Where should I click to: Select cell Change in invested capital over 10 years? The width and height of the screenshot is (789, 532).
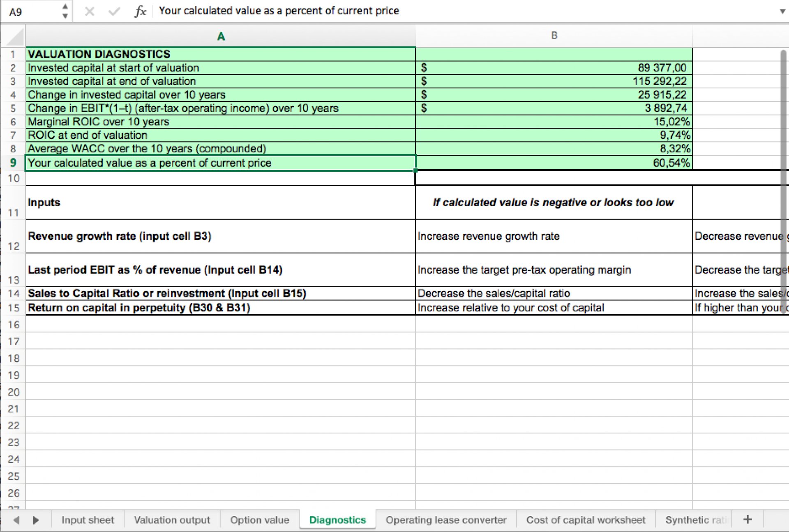(x=221, y=95)
